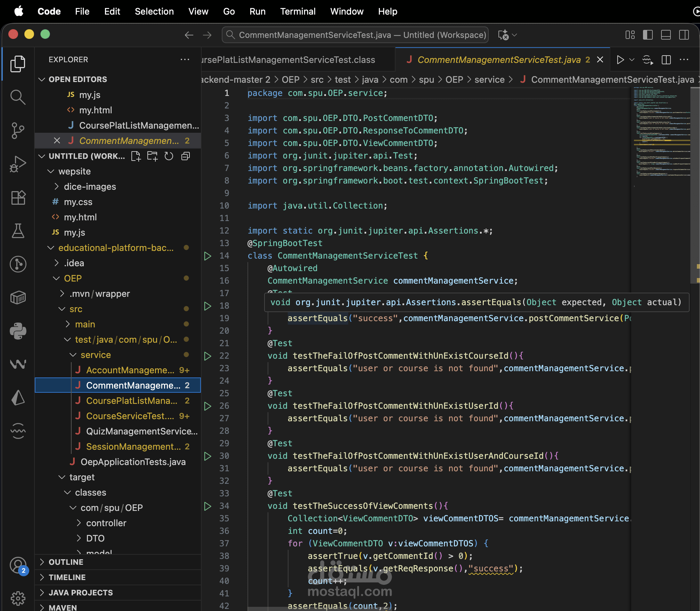700x611 pixels.
Task: Click Refresh Explorer icon
Action: point(169,156)
